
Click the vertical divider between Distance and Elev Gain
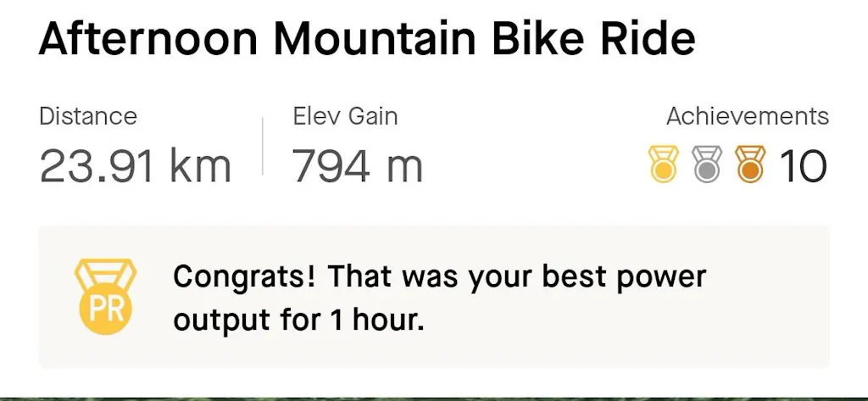263,146
